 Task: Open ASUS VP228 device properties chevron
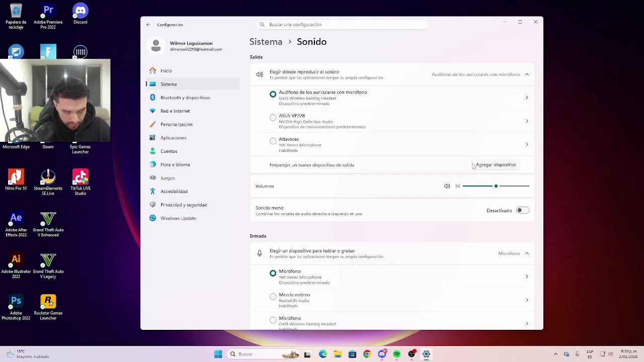pos(527,121)
